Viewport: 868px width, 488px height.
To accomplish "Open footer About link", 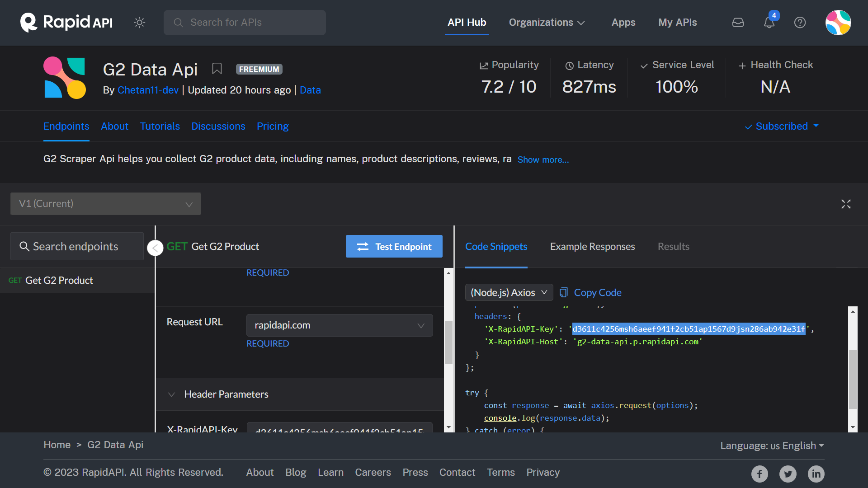I will click(x=260, y=472).
